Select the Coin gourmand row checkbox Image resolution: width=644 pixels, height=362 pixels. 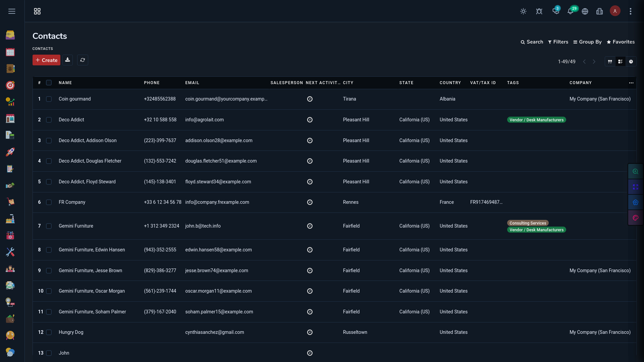pos(49,99)
